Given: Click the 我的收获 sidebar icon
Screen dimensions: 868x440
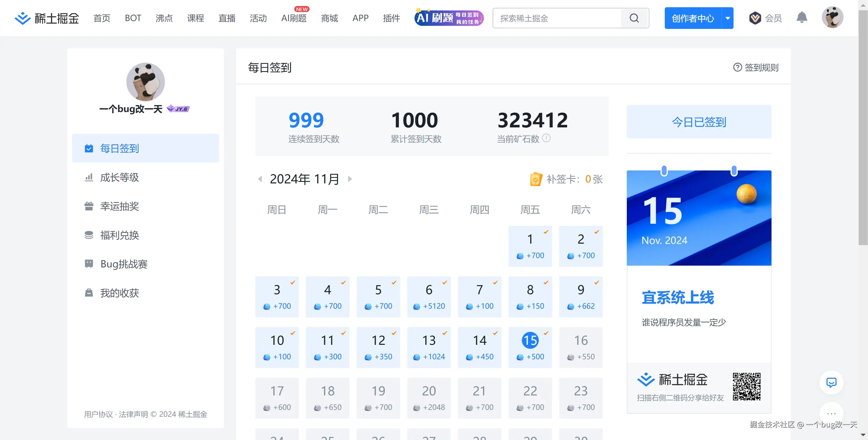Looking at the screenshot, I should tap(89, 293).
